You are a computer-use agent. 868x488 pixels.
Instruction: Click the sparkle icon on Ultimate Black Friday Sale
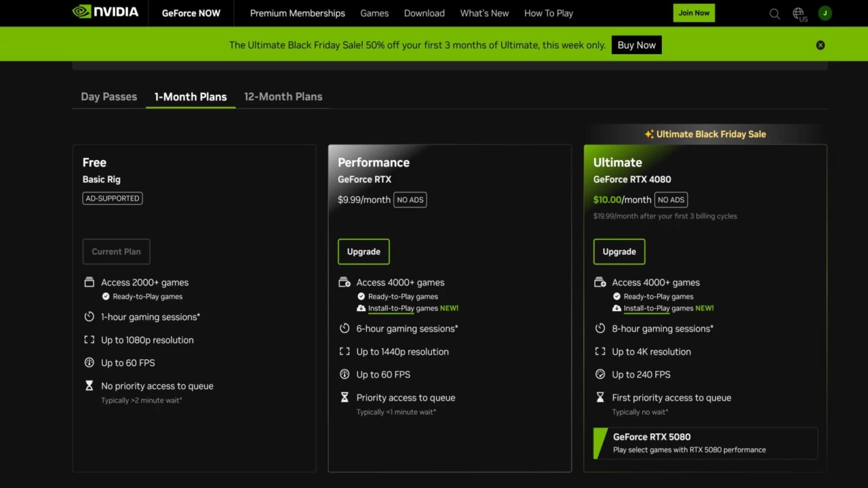tap(650, 134)
